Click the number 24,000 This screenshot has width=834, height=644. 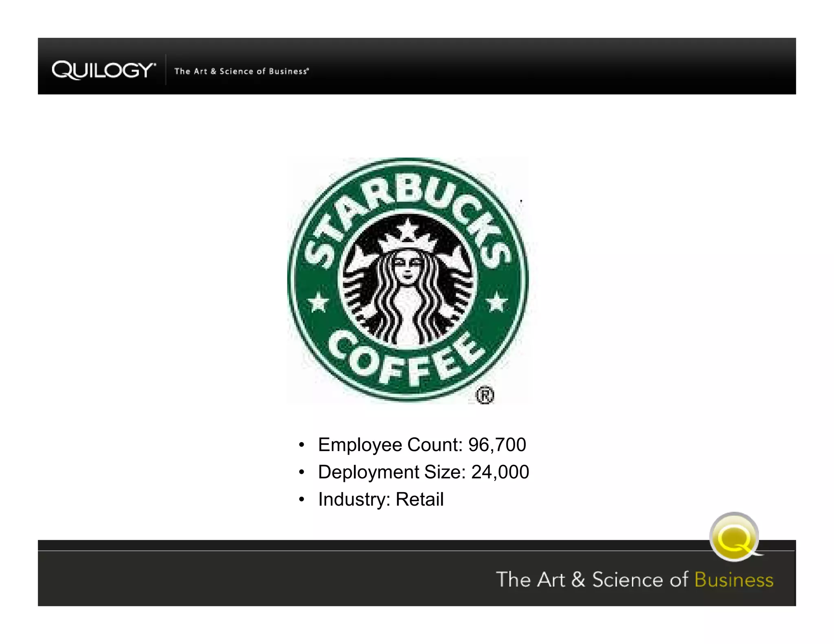[x=500, y=472]
